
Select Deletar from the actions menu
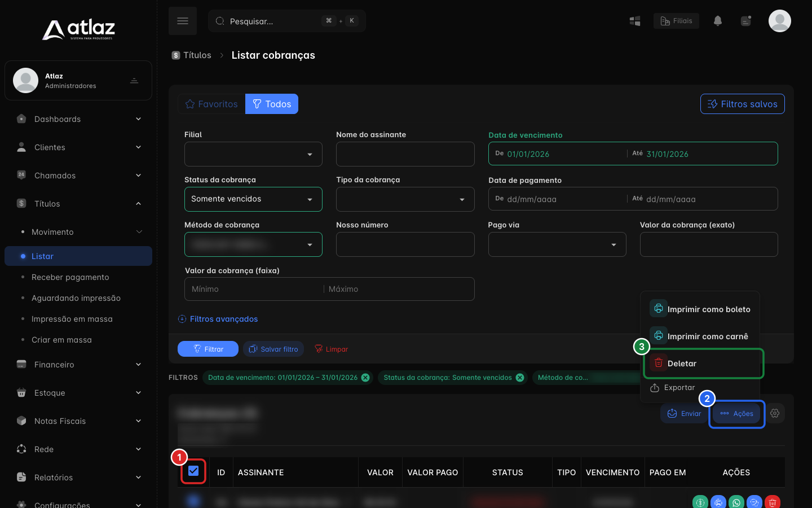[x=703, y=364]
